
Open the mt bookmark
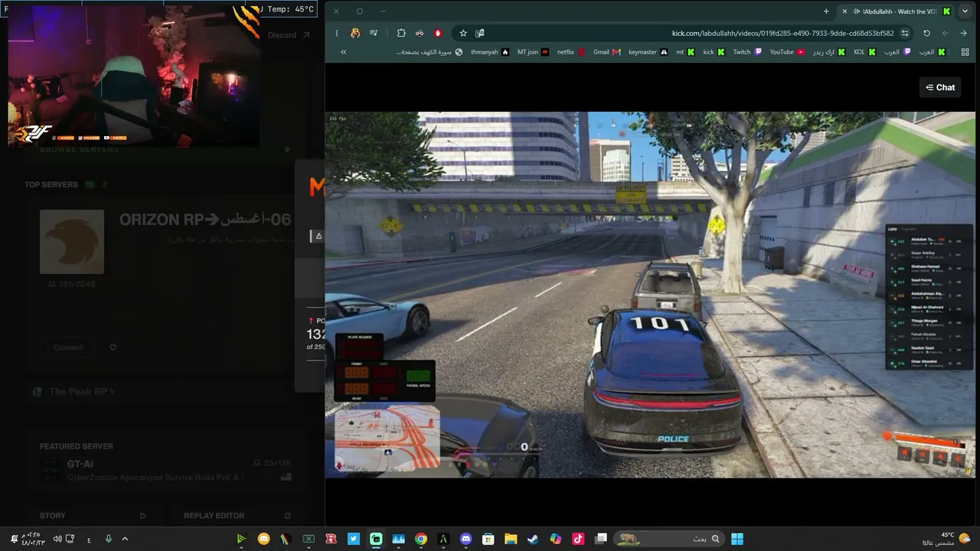(x=684, y=52)
